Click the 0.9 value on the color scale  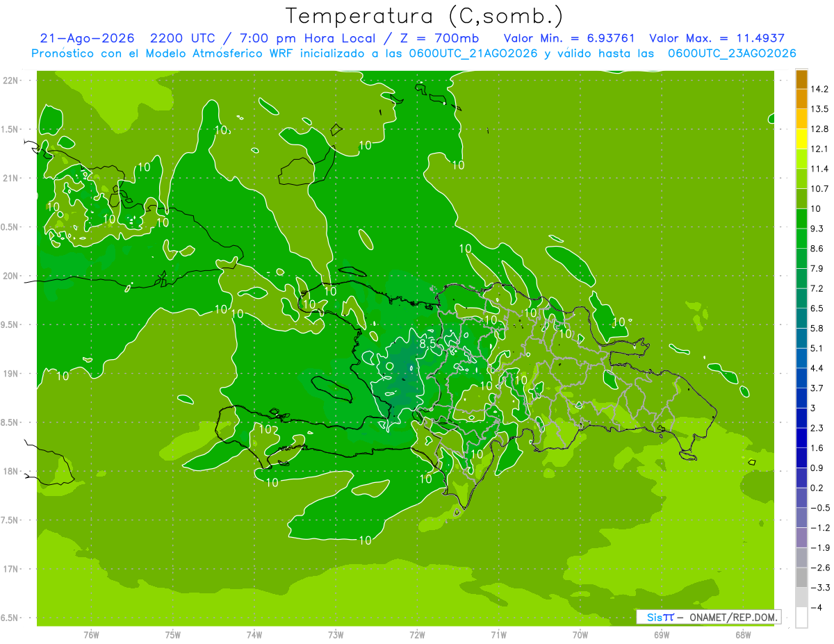[x=817, y=468]
